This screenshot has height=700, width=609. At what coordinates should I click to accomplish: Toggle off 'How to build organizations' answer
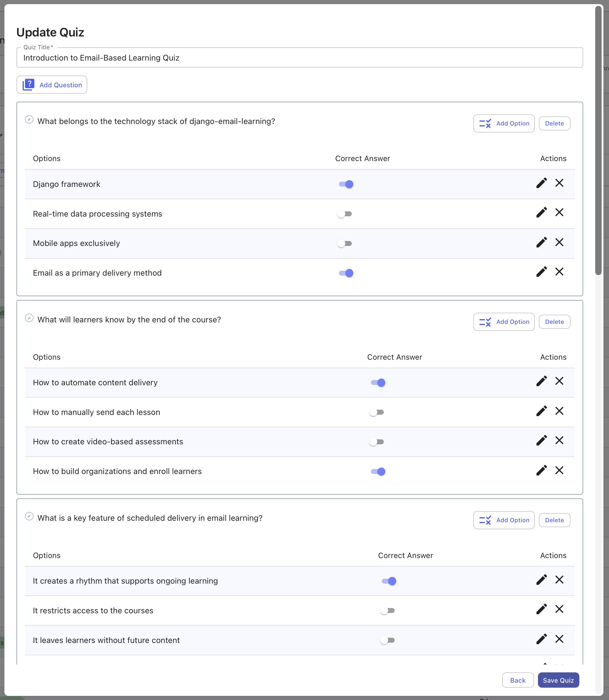pos(378,471)
